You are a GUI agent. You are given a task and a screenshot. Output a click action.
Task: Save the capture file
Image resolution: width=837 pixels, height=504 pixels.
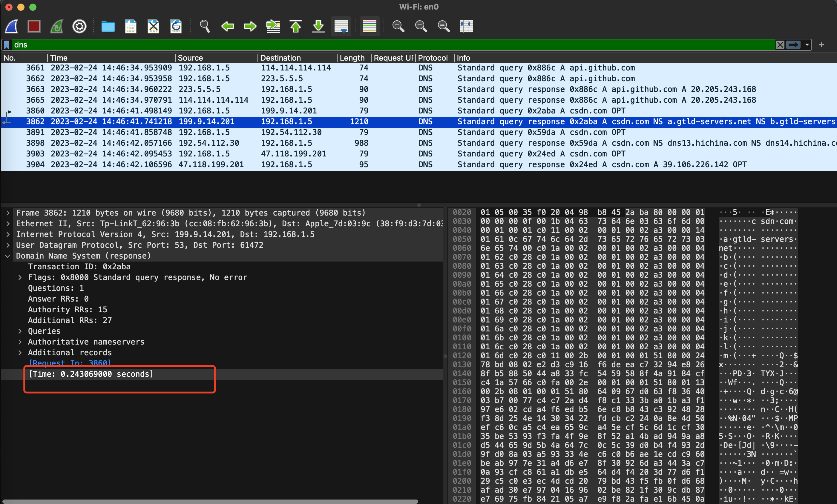point(131,26)
